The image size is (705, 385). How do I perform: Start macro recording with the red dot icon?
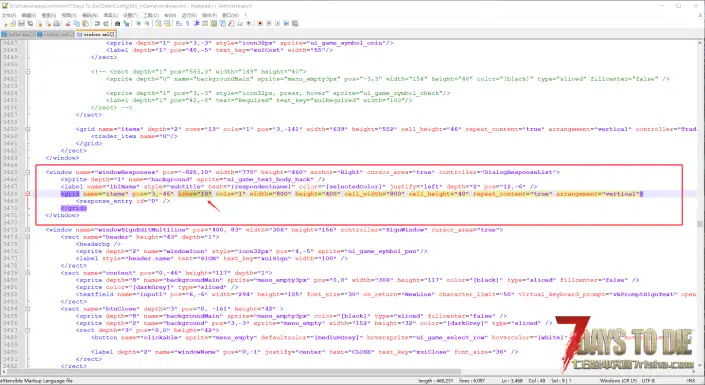click(260, 23)
